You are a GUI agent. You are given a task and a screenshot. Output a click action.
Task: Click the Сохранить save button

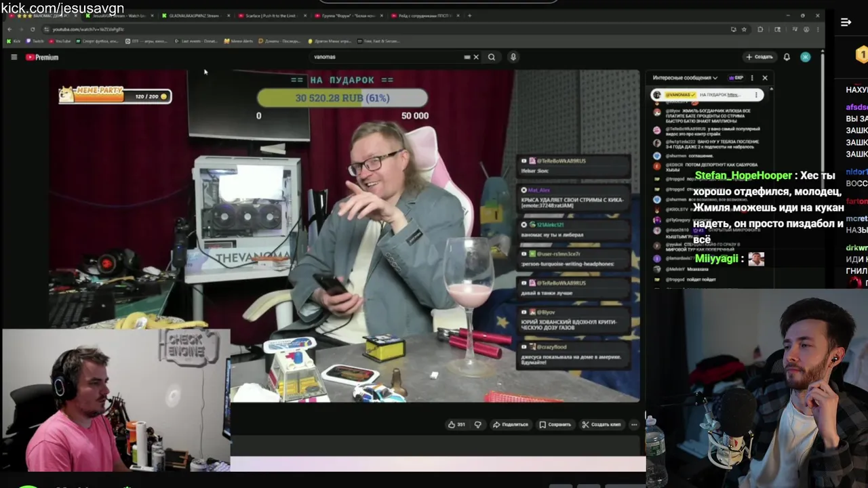(x=555, y=424)
